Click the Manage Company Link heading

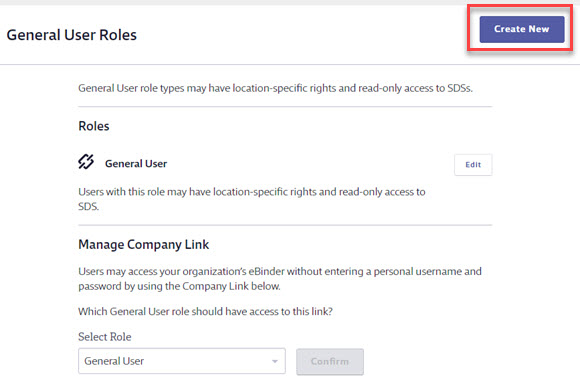144,244
